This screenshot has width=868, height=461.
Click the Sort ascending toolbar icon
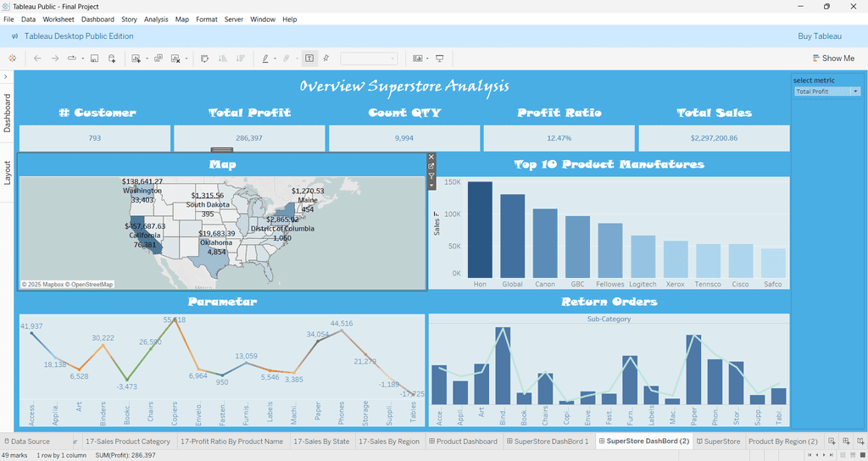223,58
